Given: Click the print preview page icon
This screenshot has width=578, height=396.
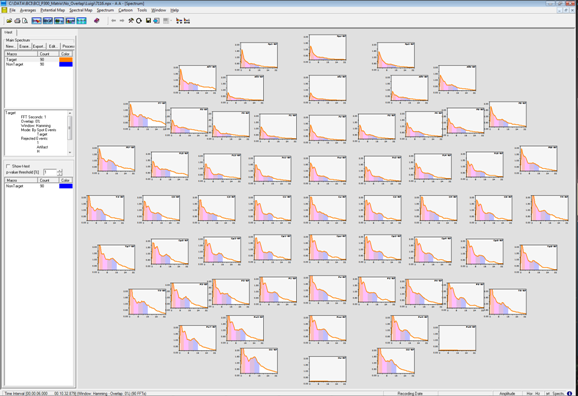Looking at the screenshot, I should (x=25, y=21).
